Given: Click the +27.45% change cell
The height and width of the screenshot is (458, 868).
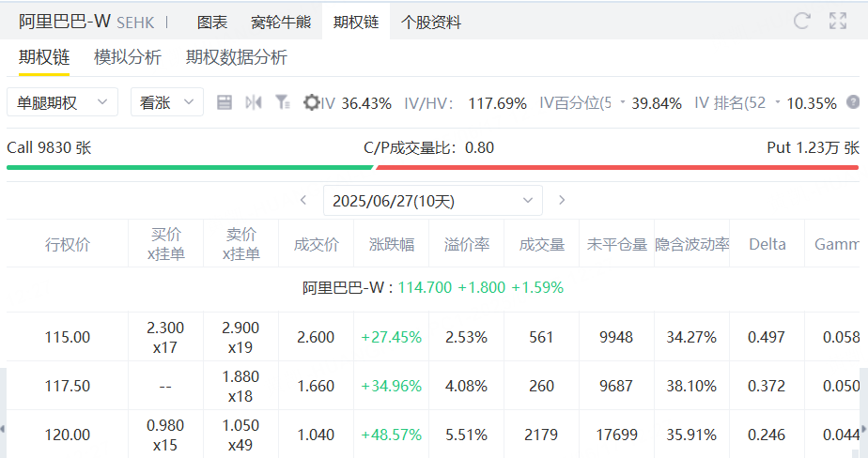Looking at the screenshot, I should (x=392, y=337).
